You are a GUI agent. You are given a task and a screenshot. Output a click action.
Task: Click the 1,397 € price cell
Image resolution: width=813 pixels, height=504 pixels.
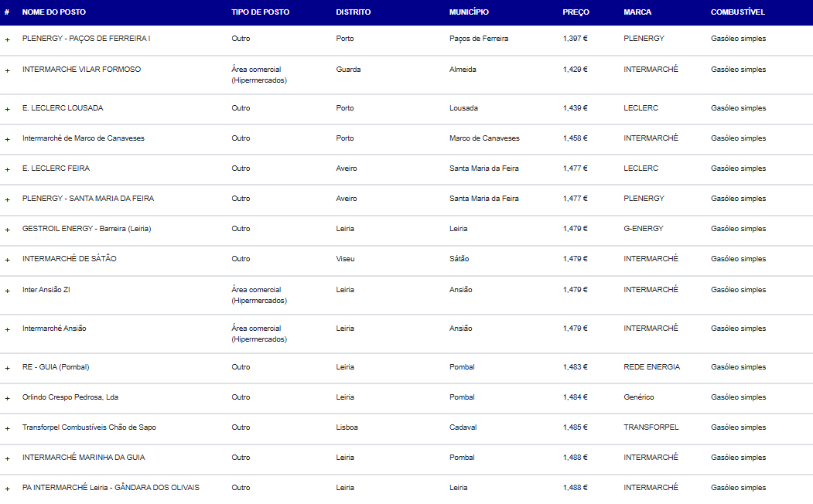click(x=575, y=39)
